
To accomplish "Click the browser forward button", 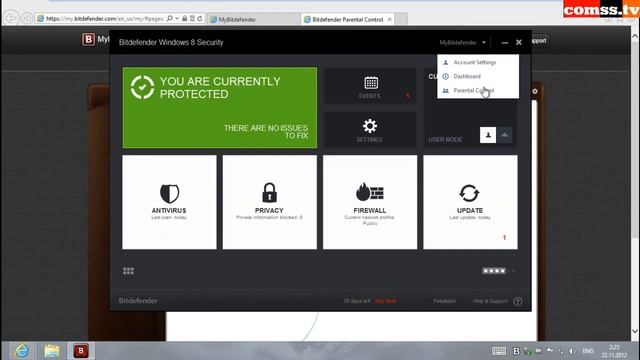I will click(x=27, y=18).
